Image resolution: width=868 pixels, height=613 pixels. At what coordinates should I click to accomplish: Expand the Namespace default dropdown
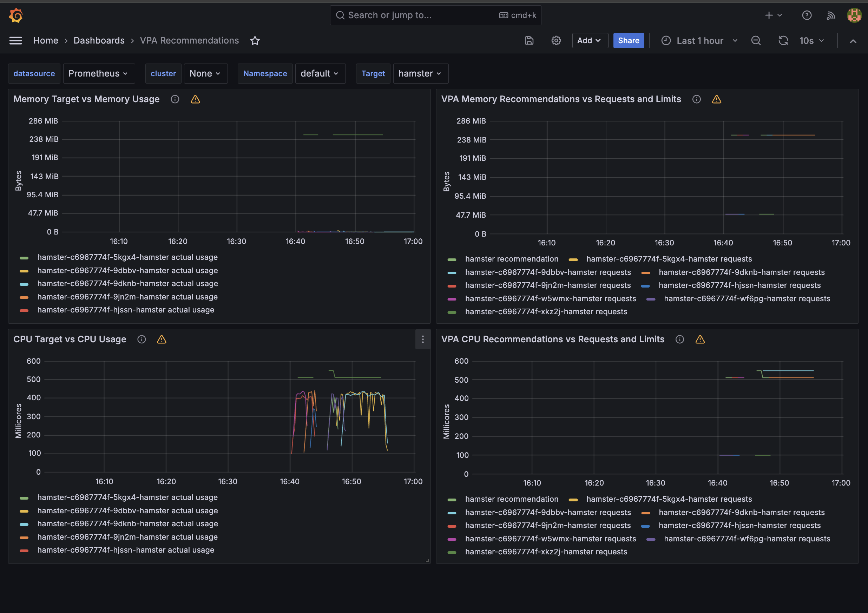coord(320,73)
